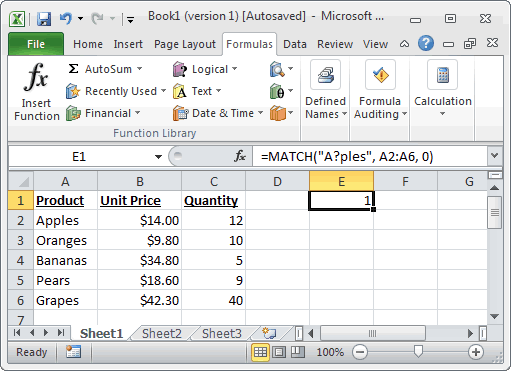Click the zoom slider handle
This screenshot has width=511, height=371.
click(x=418, y=351)
